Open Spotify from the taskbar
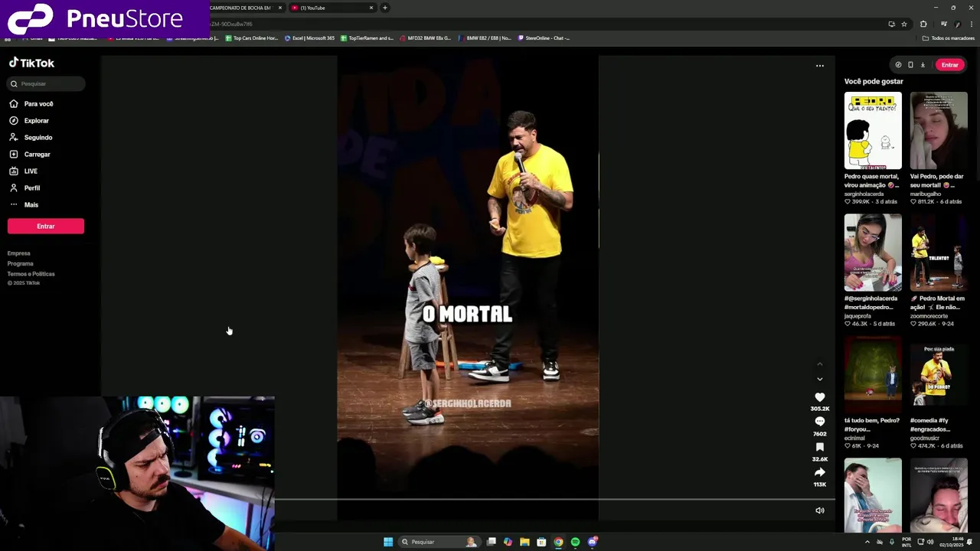The image size is (980, 551). pyautogui.click(x=575, y=542)
